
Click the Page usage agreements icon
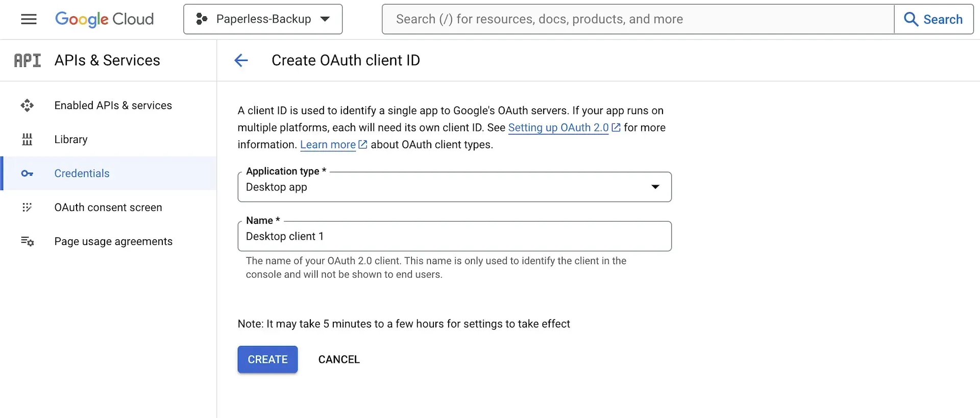(27, 241)
